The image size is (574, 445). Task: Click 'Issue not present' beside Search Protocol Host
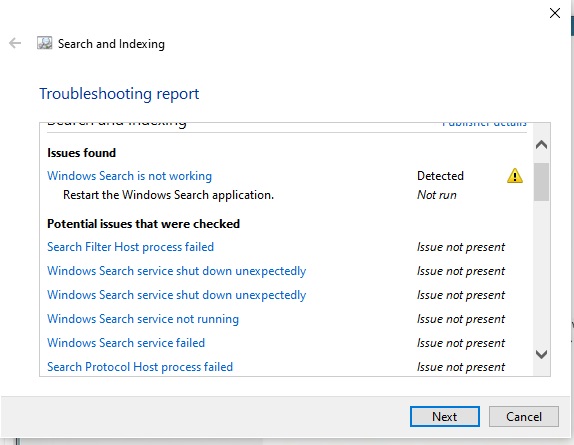(x=461, y=367)
